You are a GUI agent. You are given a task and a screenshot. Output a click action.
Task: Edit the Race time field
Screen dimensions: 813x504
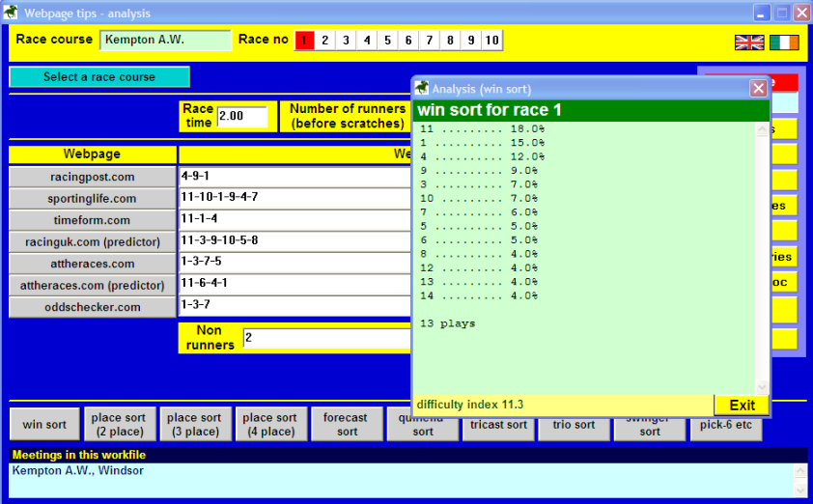tap(245, 116)
